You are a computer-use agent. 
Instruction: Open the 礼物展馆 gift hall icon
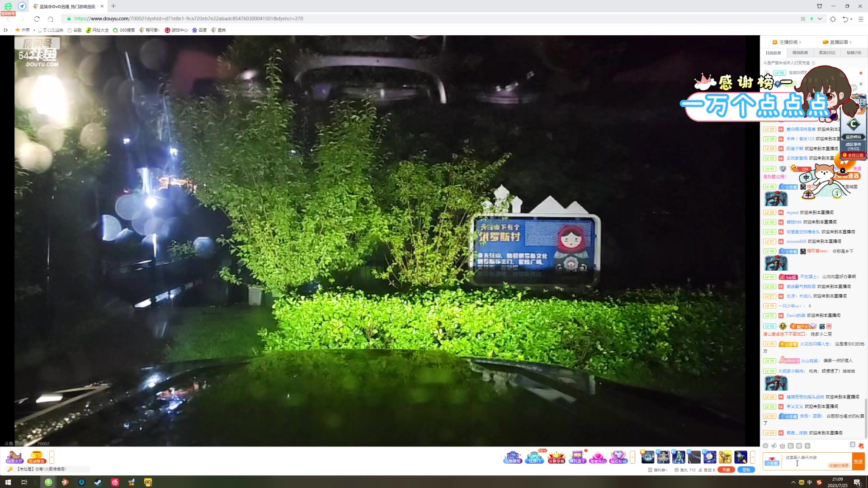click(513, 457)
